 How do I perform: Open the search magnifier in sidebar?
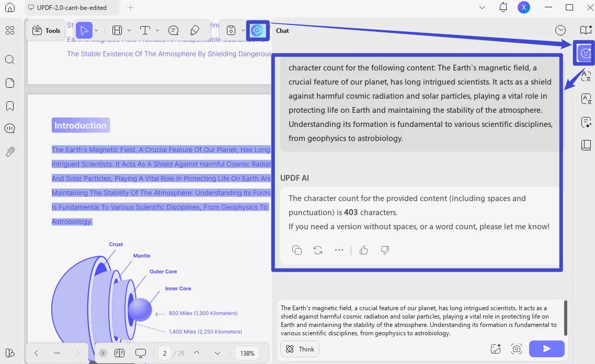coord(9,60)
